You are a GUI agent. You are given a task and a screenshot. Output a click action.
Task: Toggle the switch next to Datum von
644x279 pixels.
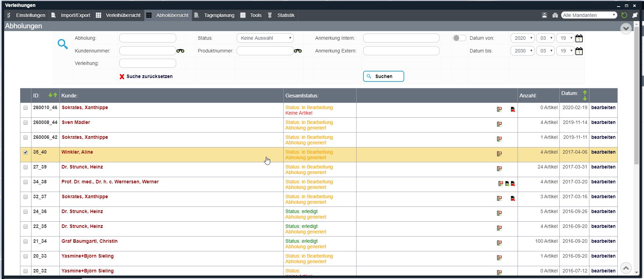pos(459,38)
